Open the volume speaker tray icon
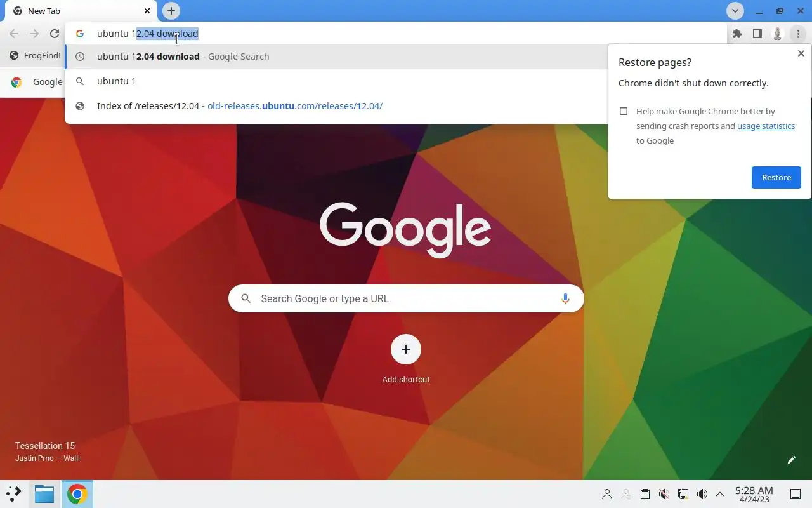Screen dimensions: 812x508 click(x=702, y=494)
